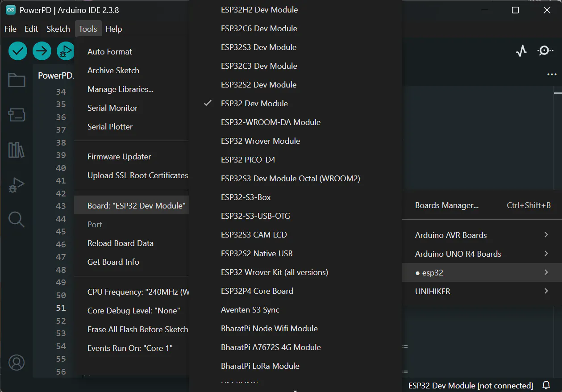
Task: Choose ESP32-S3-USB-OTG board
Action: [x=295, y=216]
